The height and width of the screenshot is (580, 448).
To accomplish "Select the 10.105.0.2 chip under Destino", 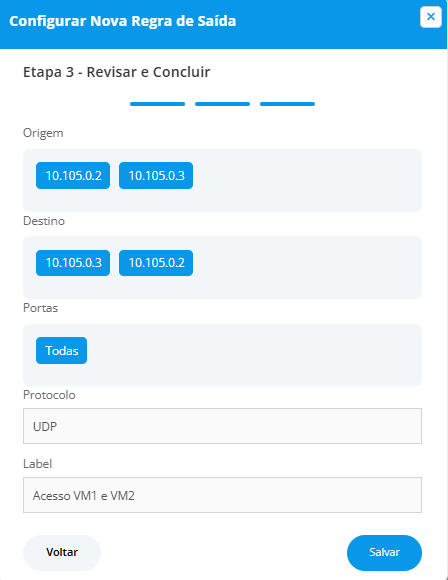I will (156, 263).
